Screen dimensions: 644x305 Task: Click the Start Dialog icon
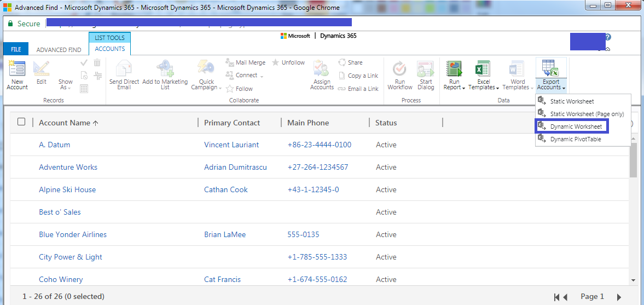[426, 68]
